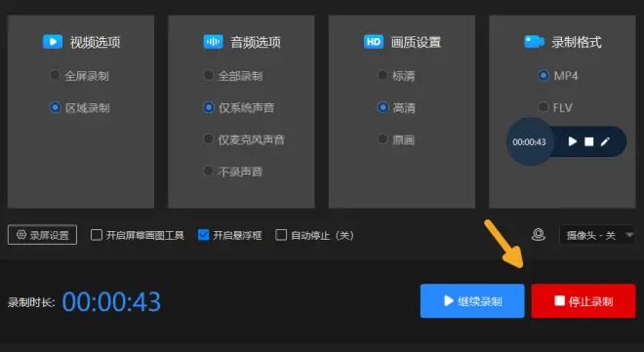Click the play icon on floating timer widget

coord(573,141)
